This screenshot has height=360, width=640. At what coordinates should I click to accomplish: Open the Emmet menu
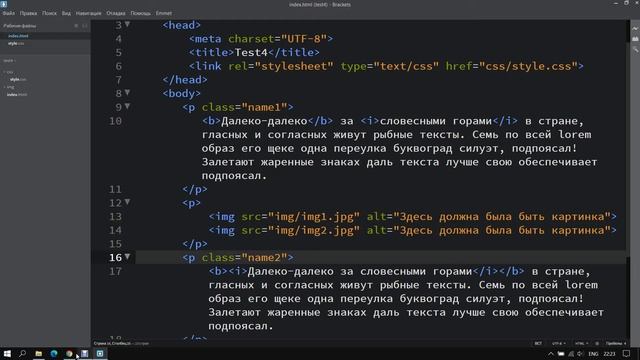click(x=164, y=13)
